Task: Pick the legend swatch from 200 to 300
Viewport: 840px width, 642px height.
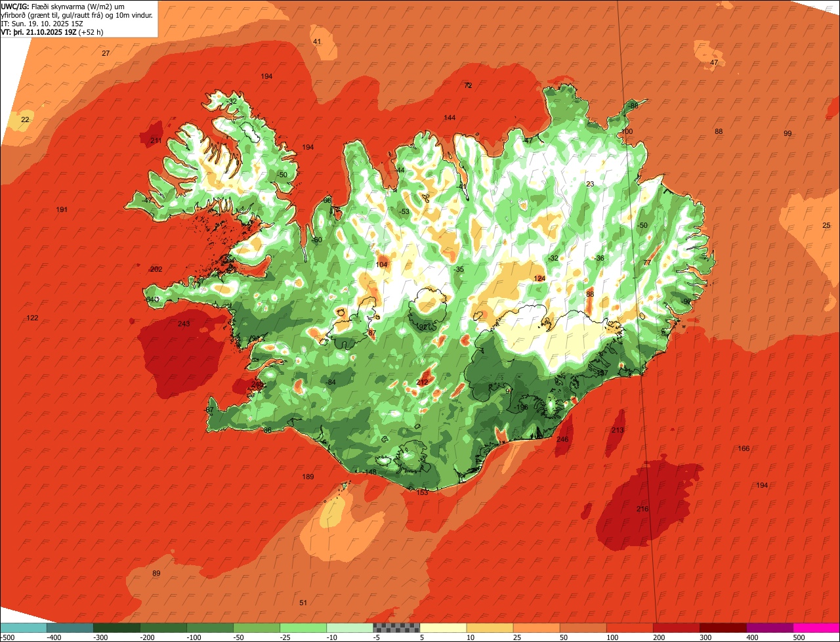Action: click(x=677, y=628)
